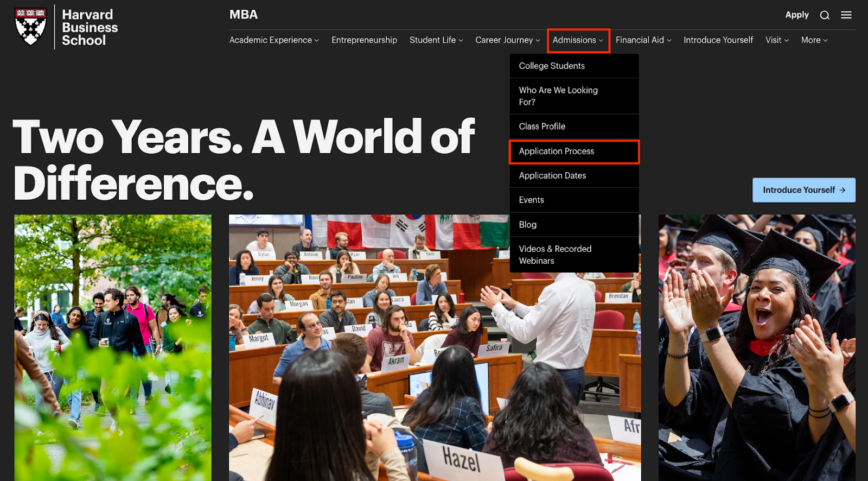Click the Harvard Business School wordmark text

90,27
